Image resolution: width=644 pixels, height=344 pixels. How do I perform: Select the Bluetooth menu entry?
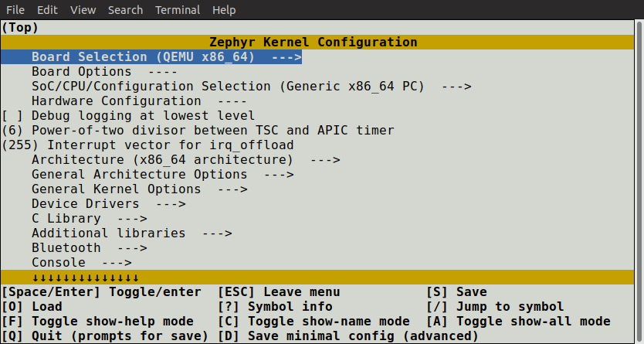(x=89, y=248)
